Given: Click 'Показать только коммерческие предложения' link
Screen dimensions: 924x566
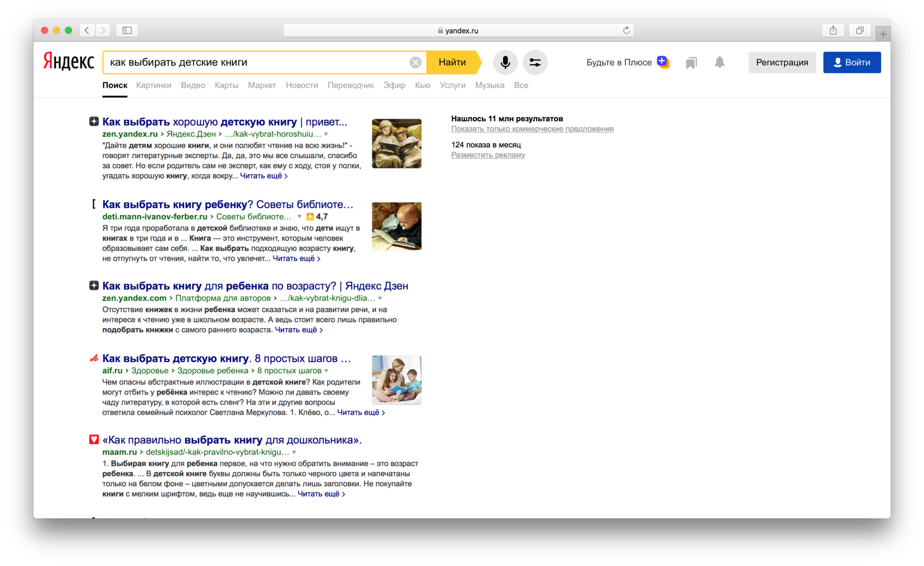Looking at the screenshot, I should 532,129.
